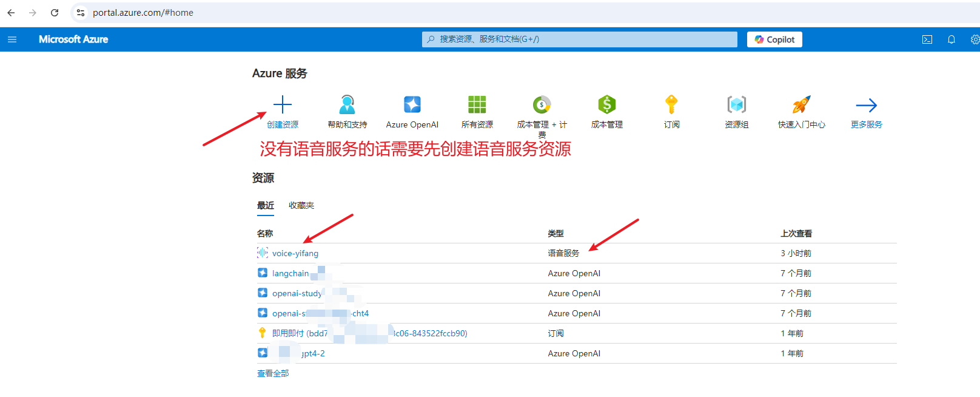Image resolution: width=980 pixels, height=397 pixels.
Task: Open the Resource groups (资源组) cube icon
Action: 736,104
